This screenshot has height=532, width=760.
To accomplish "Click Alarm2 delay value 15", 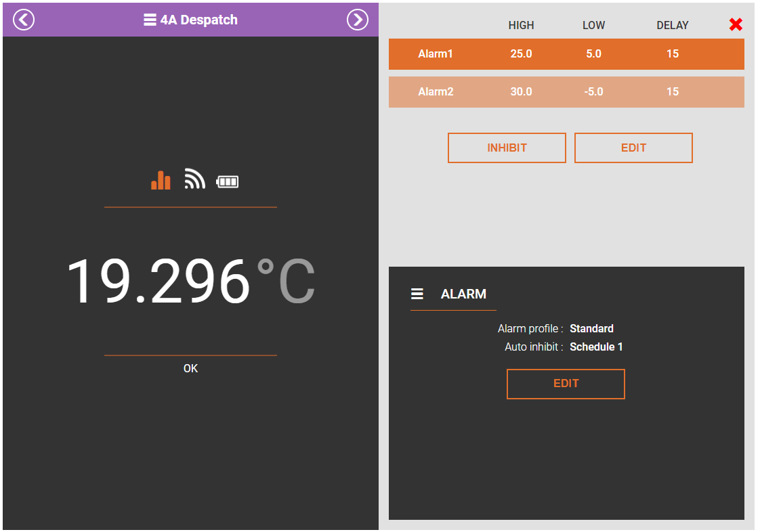I will tap(673, 91).
